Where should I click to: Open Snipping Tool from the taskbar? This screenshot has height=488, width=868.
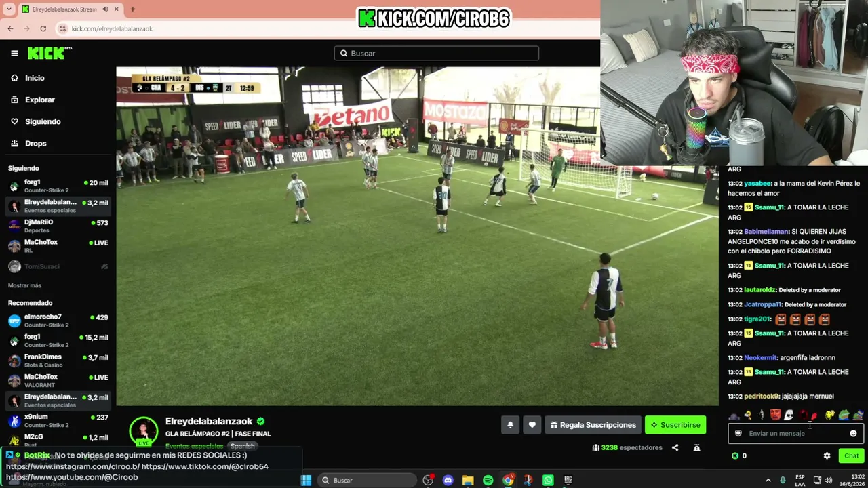pyautogui.click(x=528, y=480)
